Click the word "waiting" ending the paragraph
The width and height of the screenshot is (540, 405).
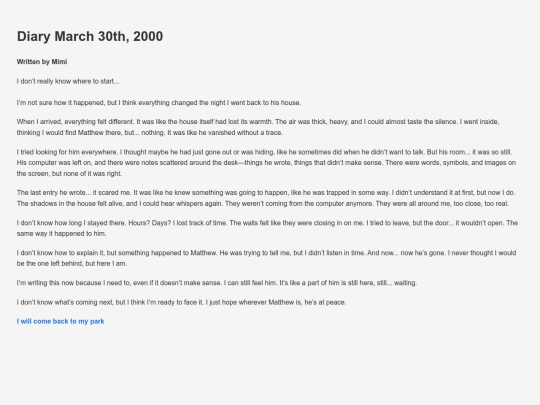[x=405, y=283]
